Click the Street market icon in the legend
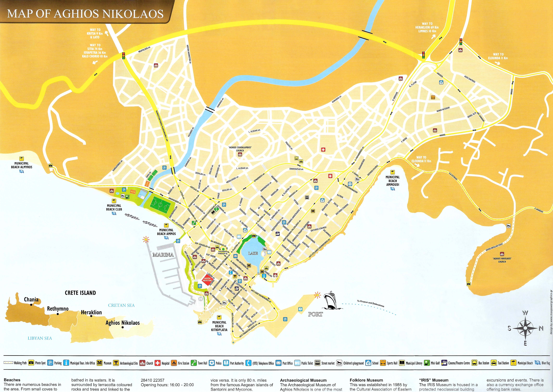The width and height of the screenshot is (553, 392). pyautogui.click(x=317, y=363)
